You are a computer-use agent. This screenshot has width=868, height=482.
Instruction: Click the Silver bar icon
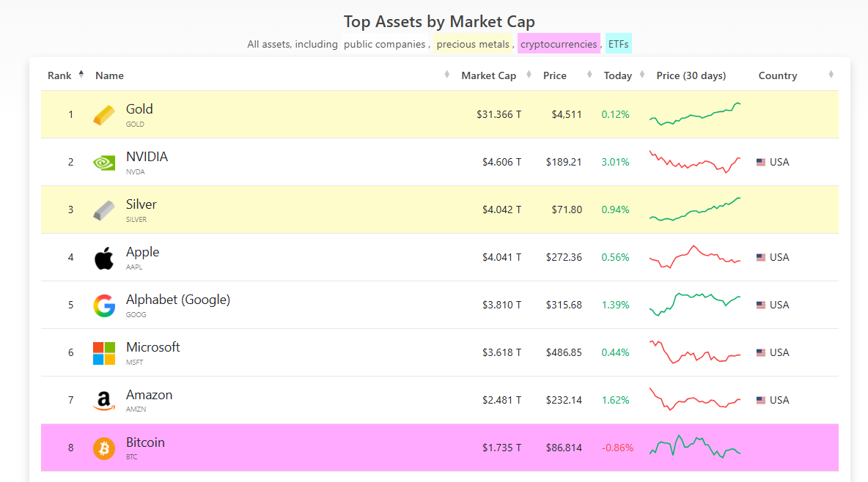(104, 210)
